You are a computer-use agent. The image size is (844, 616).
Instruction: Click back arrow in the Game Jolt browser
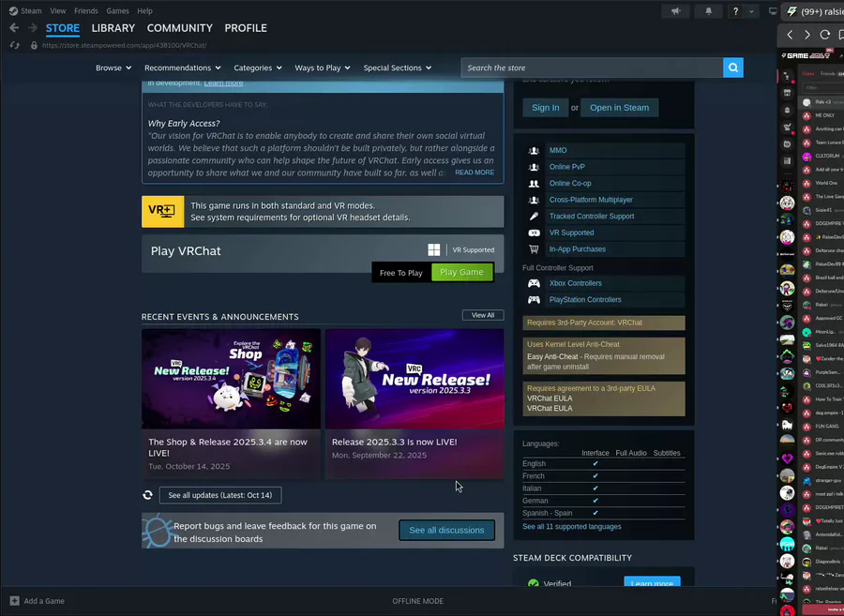tap(790, 35)
